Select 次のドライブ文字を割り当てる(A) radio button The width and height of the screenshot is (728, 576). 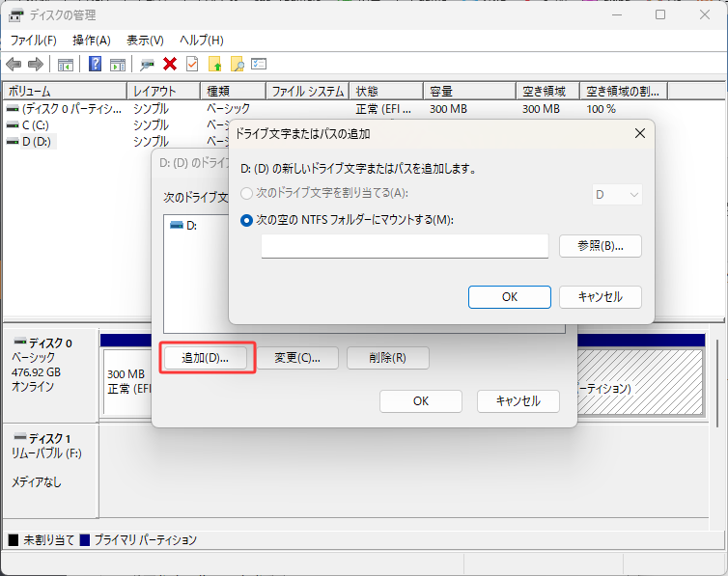pos(246,193)
